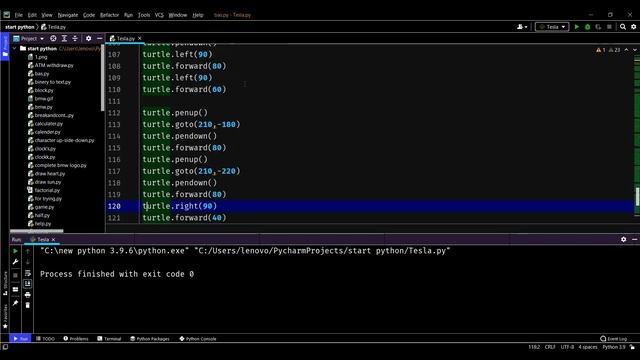
Task: Click the stop square in Run panel
Action: click(16, 275)
